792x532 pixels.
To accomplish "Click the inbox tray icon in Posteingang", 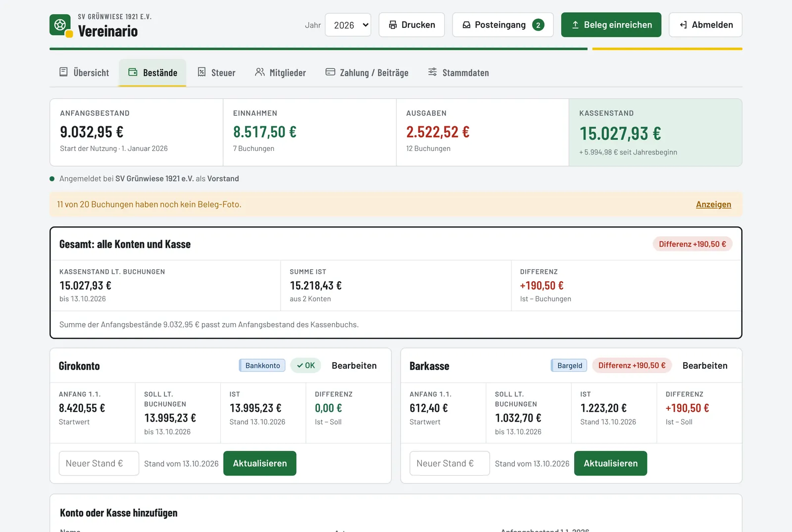I will [466, 25].
